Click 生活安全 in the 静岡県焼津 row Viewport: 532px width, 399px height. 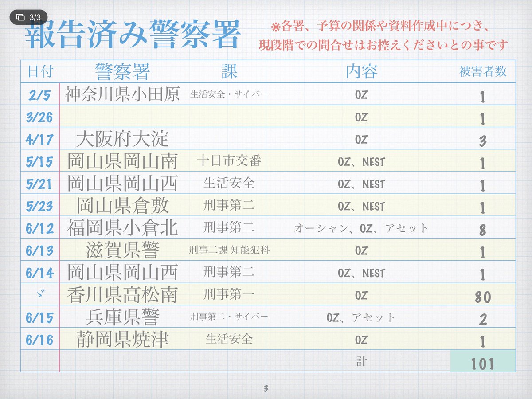tap(229, 339)
